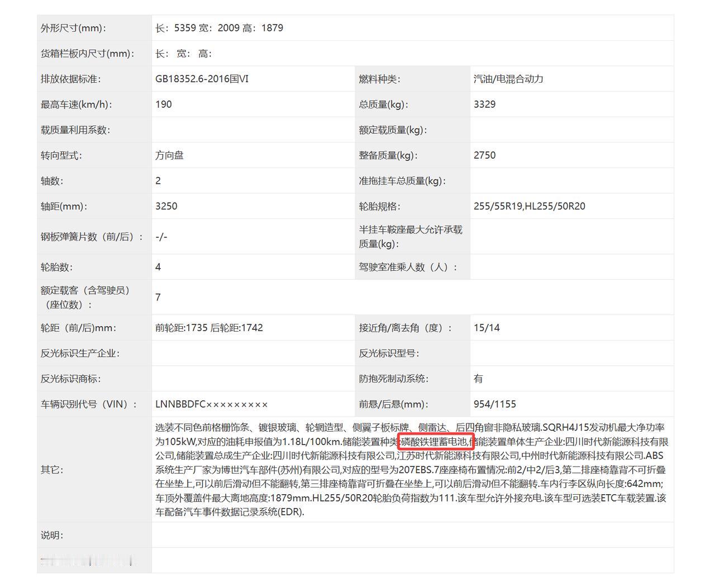Click the 准拖挂车总质量(kg) label
The height and width of the screenshot is (588, 715).
point(402,181)
